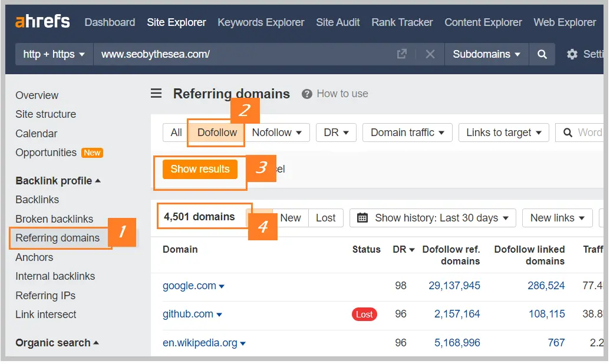Click the Lost status badge for github.com
This screenshot has height=364, width=610.
click(364, 314)
